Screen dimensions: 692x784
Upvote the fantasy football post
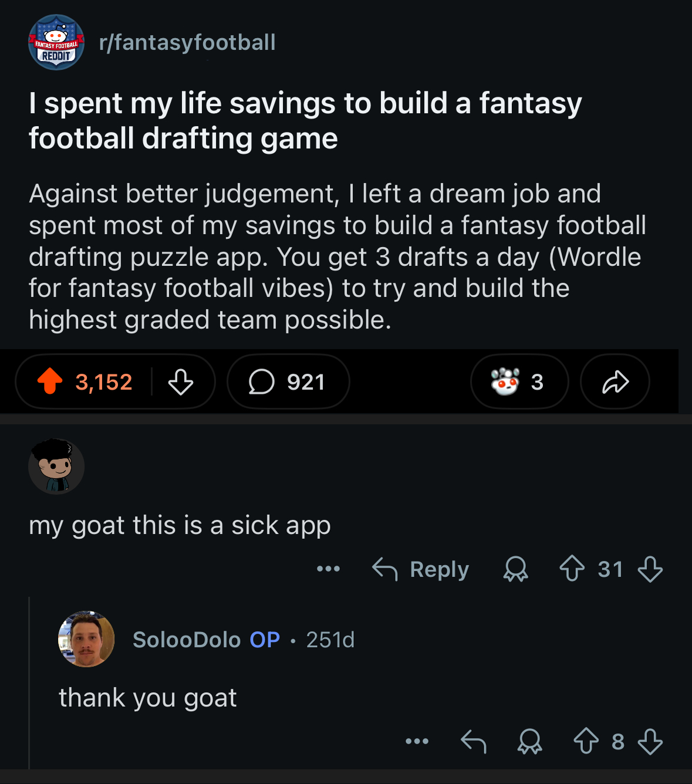tap(50, 381)
